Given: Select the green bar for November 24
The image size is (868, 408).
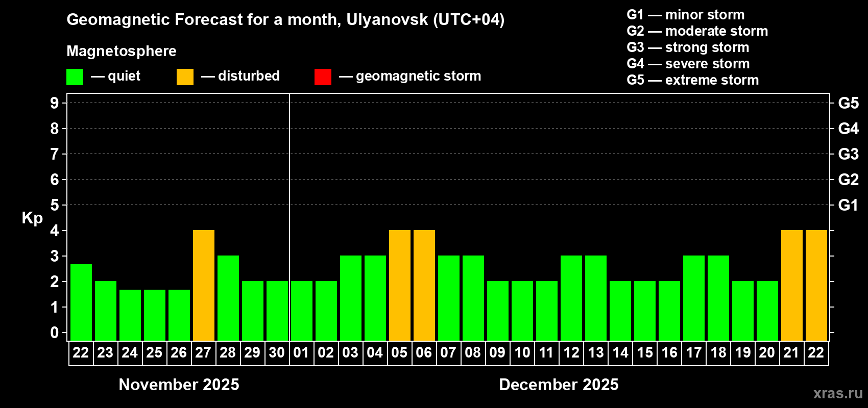Looking at the screenshot, I should pyautogui.click(x=130, y=315).
